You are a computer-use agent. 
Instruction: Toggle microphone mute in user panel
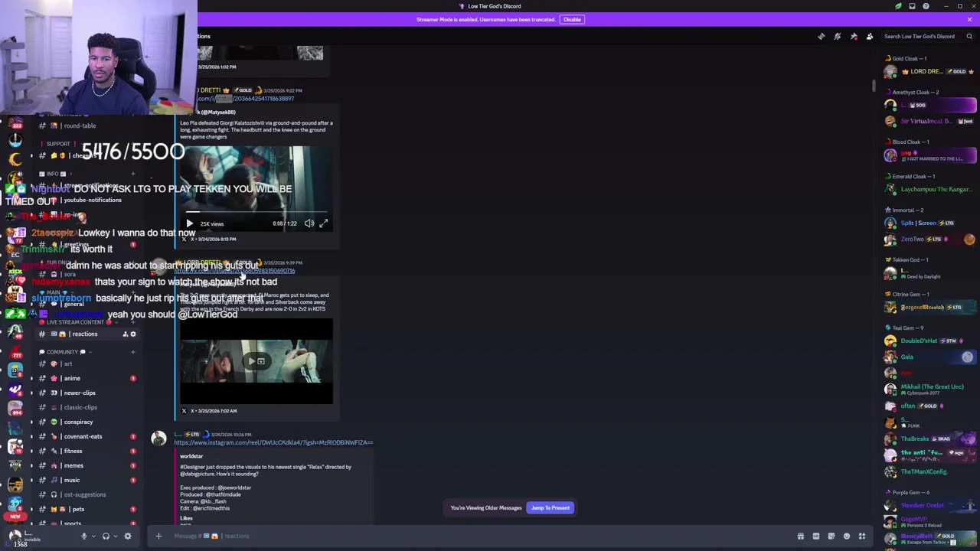[84, 536]
